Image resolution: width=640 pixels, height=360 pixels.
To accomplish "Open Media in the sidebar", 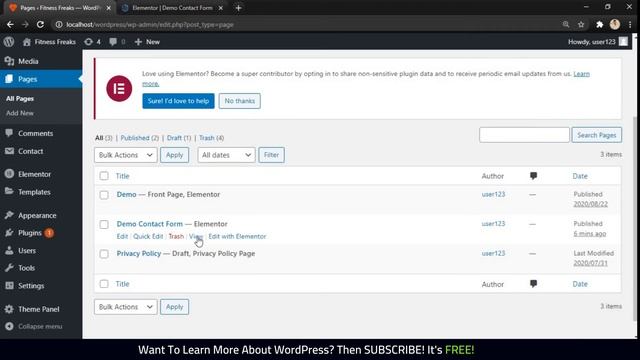I will tap(28, 61).
